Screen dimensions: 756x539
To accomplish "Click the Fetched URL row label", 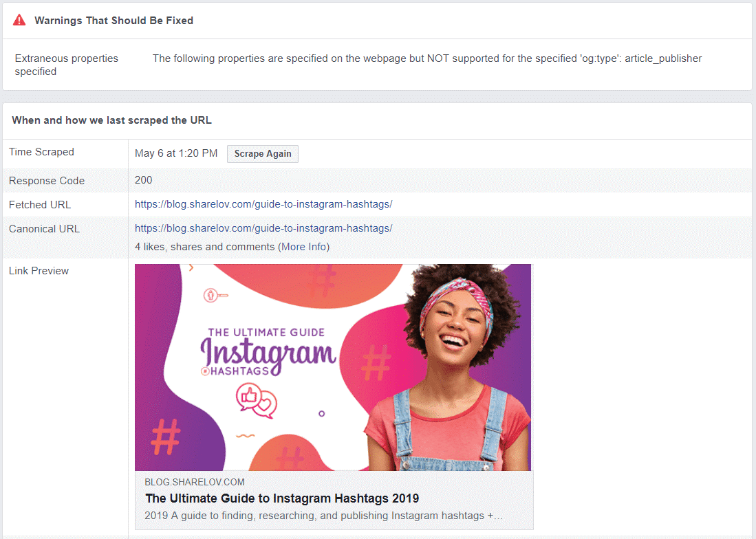I will tap(40, 205).
